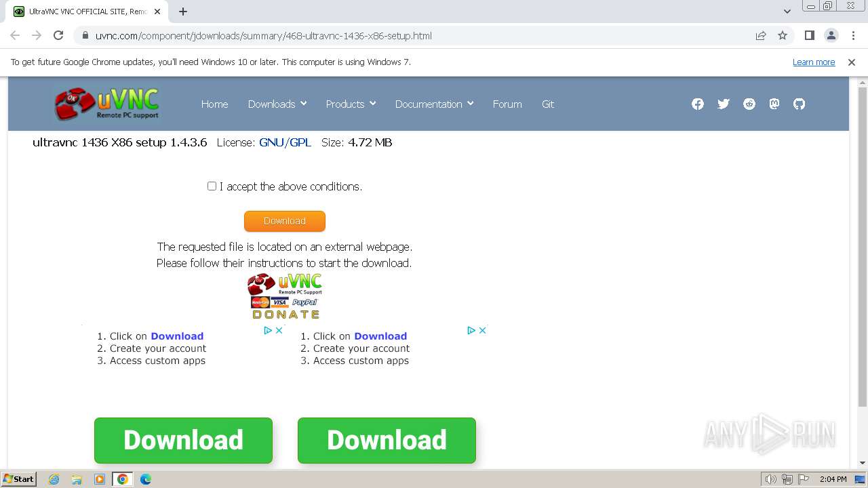Dismiss the Chrome update notification bar
868x488 pixels.
tap(852, 62)
